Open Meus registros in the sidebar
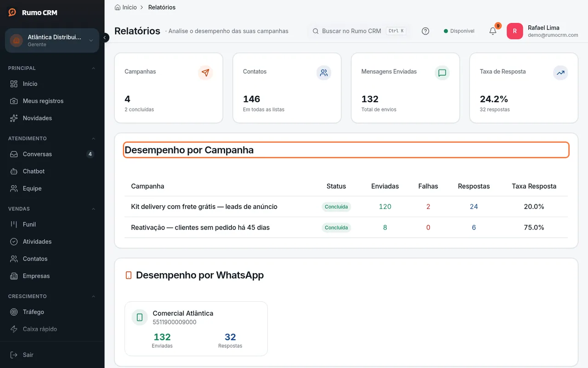 pos(52,101)
